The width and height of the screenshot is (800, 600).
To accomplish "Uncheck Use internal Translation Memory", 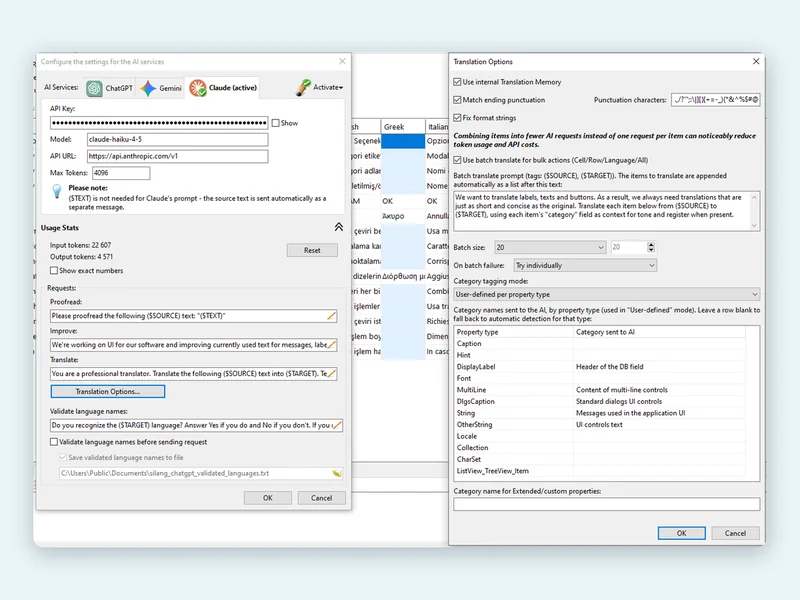I will (457, 82).
